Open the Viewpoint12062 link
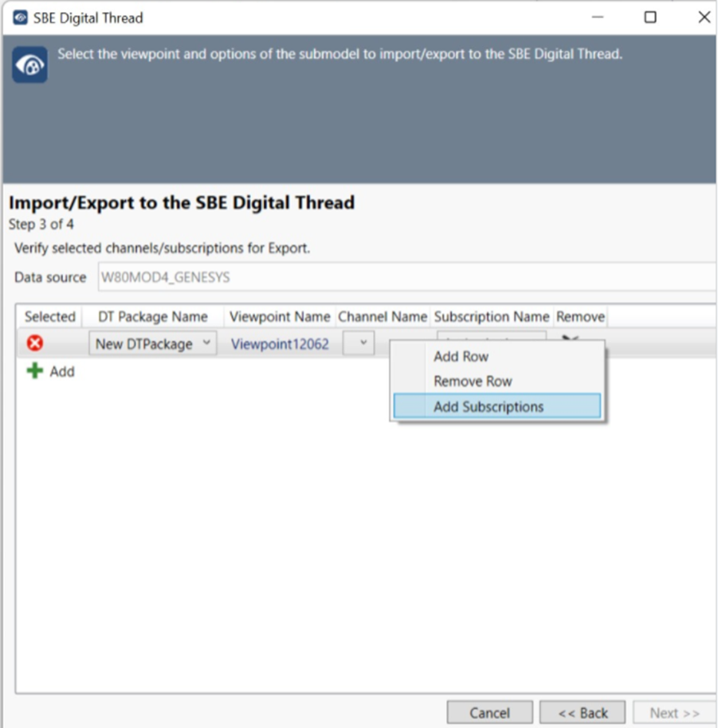The width and height of the screenshot is (718, 728). pyautogui.click(x=280, y=344)
